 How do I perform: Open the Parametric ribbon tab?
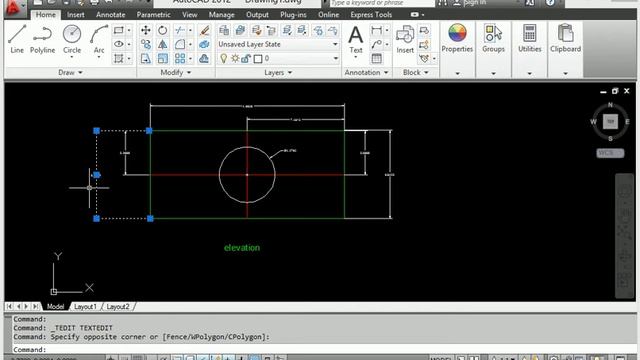tap(153, 15)
